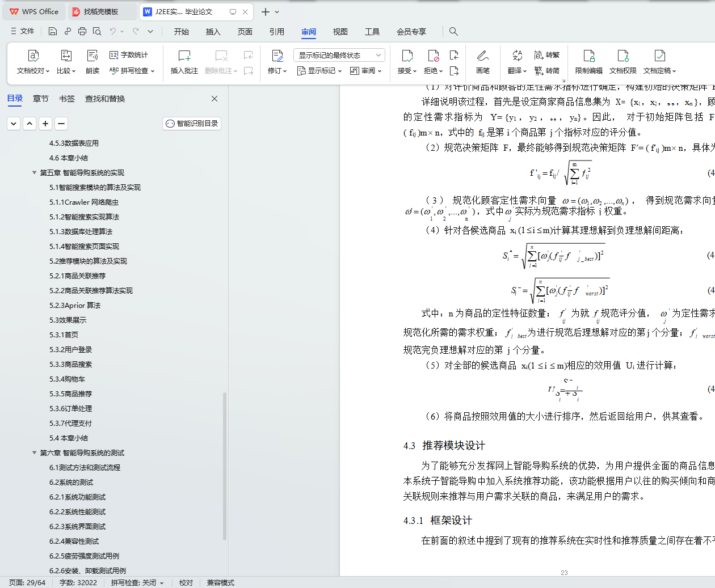
Task: Click the 文档定稿 finalize document icon
Action: point(659,56)
